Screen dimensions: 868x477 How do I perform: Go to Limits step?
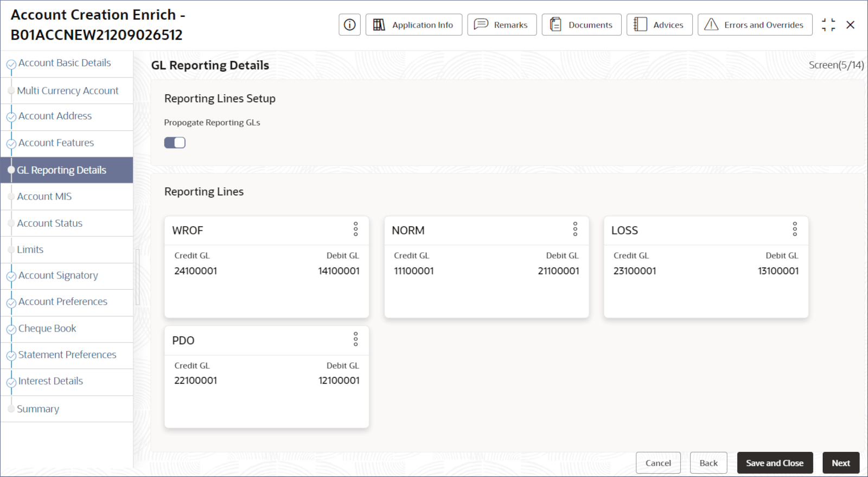pos(67,250)
